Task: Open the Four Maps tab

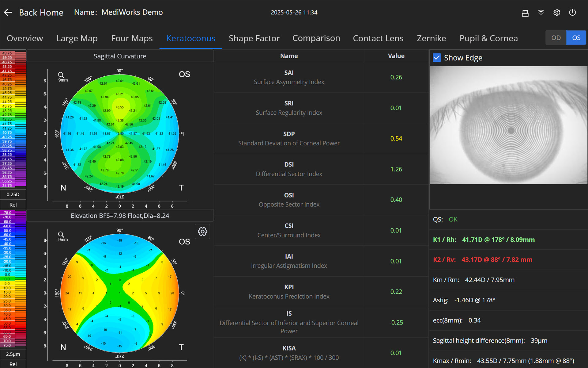Action: click(132, 38)
